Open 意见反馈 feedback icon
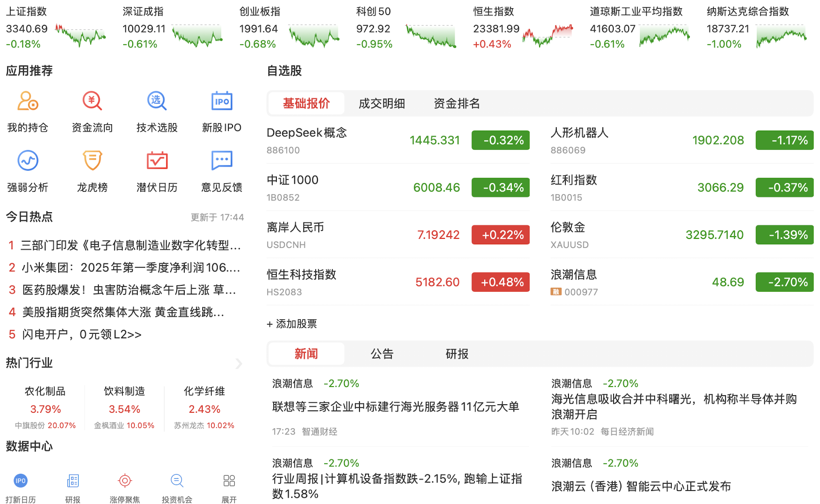 [222, 161]
